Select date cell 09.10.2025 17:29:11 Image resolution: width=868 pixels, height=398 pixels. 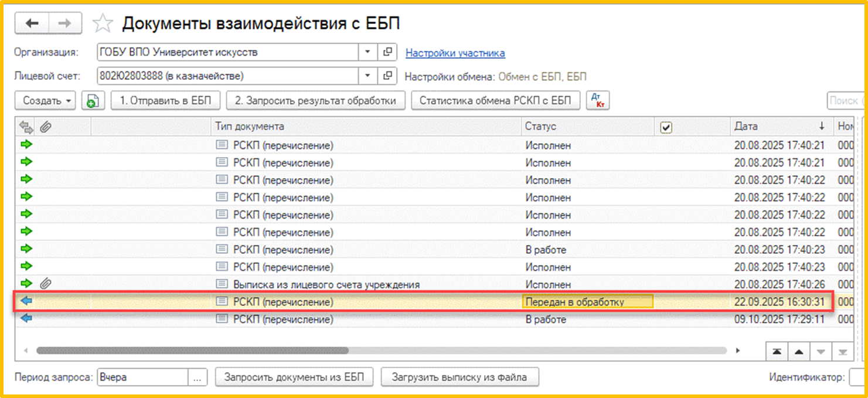point(780,319)
